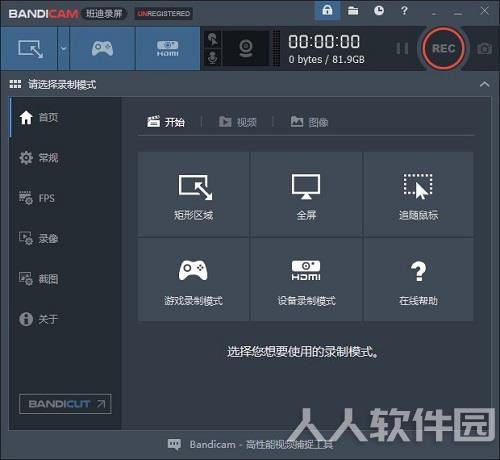Open the 录像 video settings tab
The width and height of the screenshot is (500, 460).
(65, 238)
